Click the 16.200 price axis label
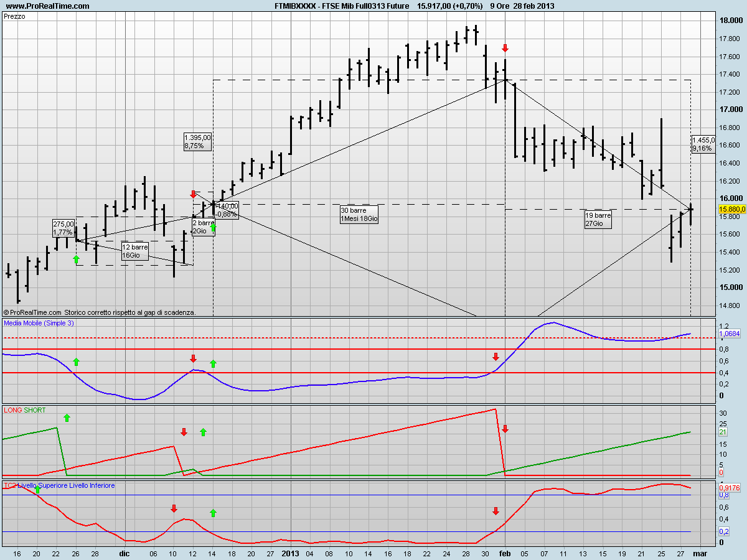 [731, 181]
